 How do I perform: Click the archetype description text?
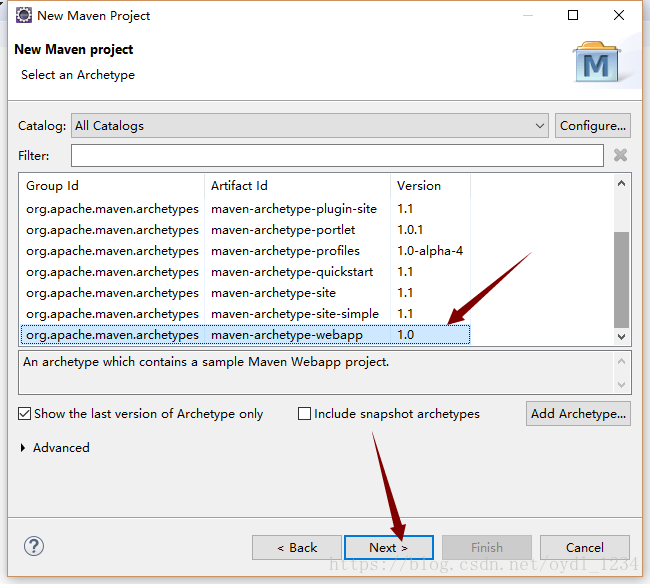coord(206,362)
